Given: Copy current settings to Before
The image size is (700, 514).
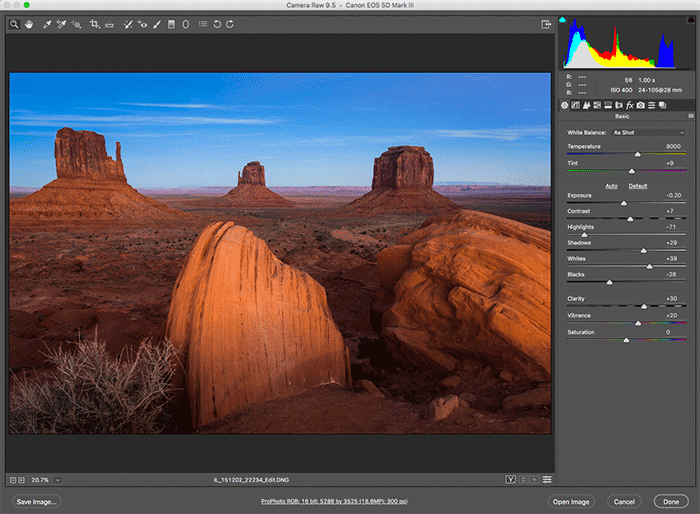Looking at the screenshot, I should pos(534,480).
